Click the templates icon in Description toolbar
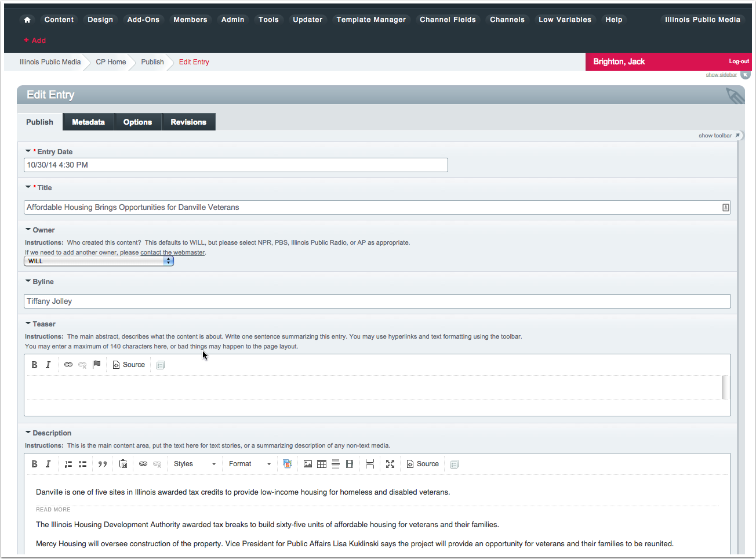The width and height of the screenshot is (756, 559). tap(455, 464)
